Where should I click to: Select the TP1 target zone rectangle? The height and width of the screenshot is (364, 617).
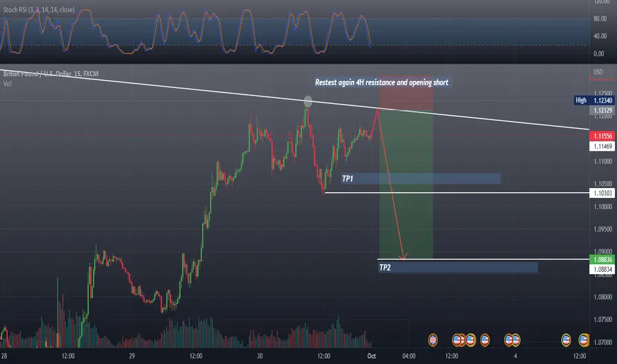tap(420, 179)
